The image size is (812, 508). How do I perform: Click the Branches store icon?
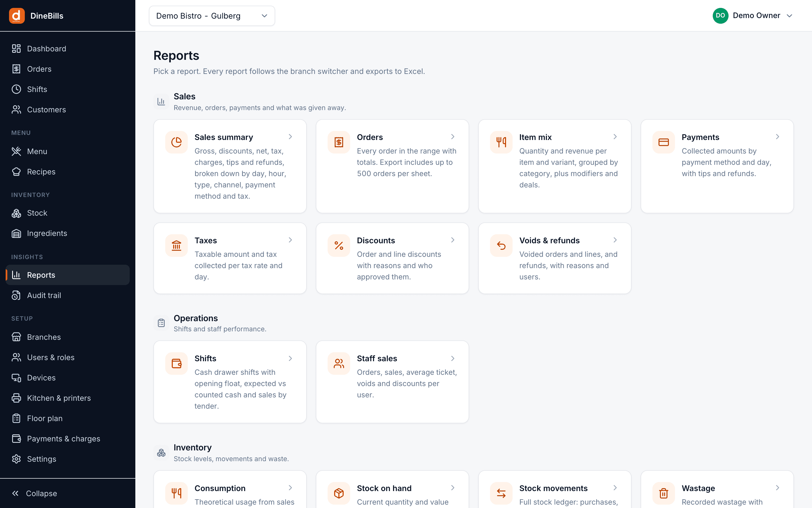[16, 337]
